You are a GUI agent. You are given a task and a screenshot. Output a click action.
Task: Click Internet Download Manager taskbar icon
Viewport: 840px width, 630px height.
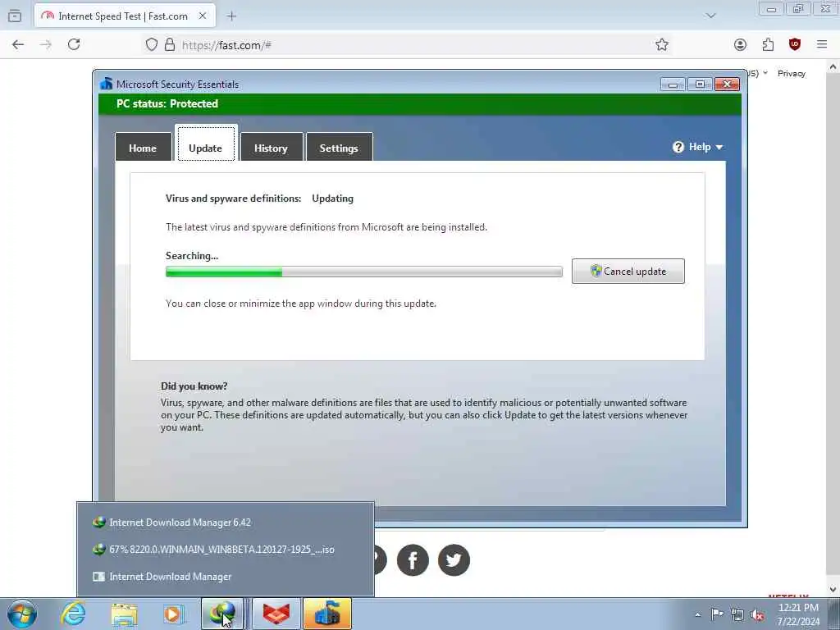point(222,614)
